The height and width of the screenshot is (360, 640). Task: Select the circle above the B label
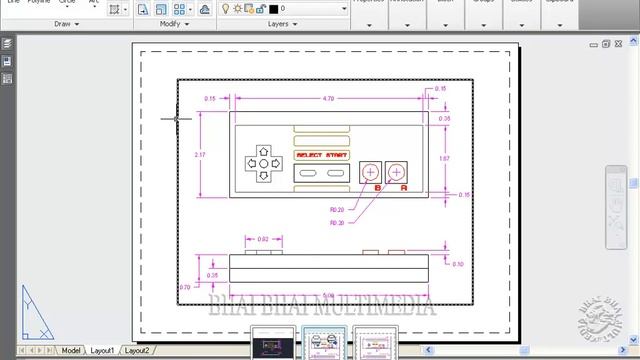tap(371, 172)
